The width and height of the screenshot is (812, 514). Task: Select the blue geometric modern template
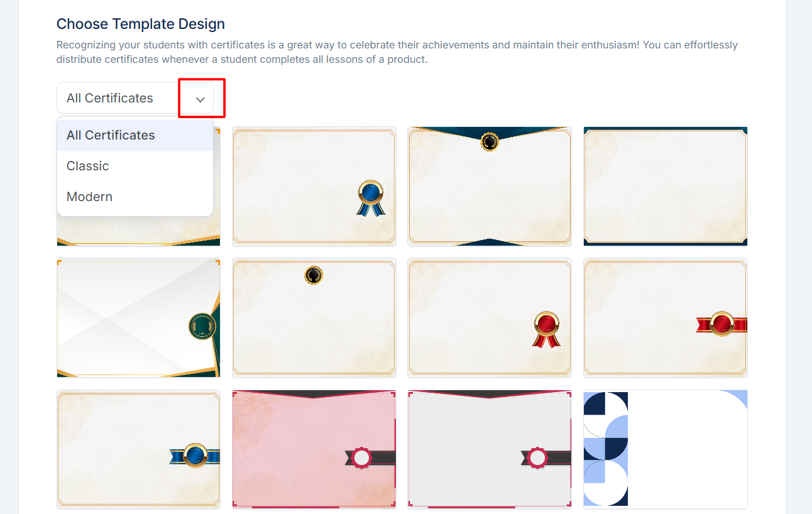(666, 449)
